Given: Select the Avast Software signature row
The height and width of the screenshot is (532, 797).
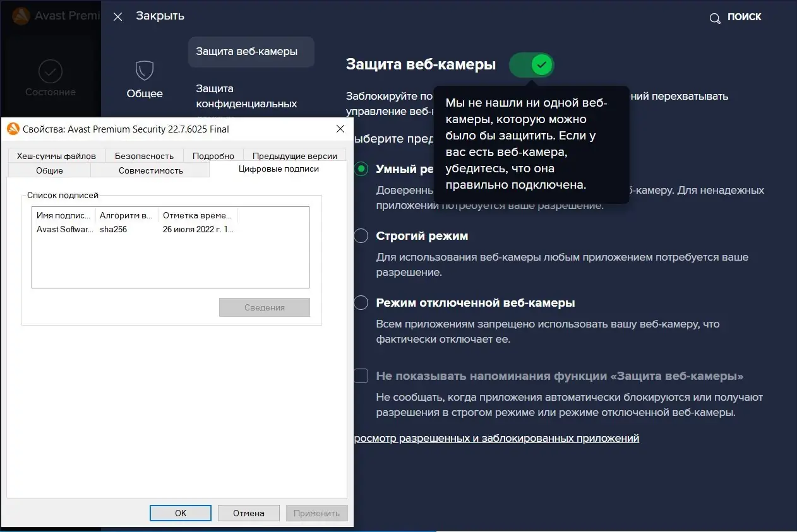Looking at the screenshot, I should point(135,230).
